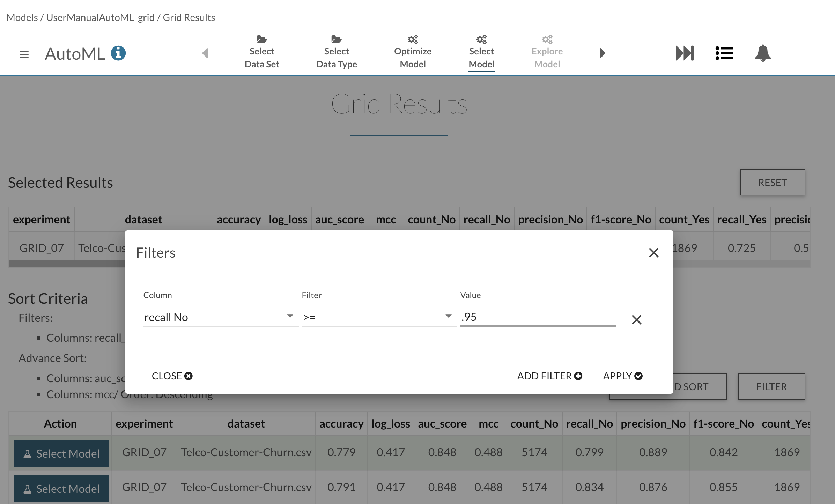The height and width of the screenshot is (504, 835).
Task: Open notifications bell icon
Action: (x=763, y=53)
